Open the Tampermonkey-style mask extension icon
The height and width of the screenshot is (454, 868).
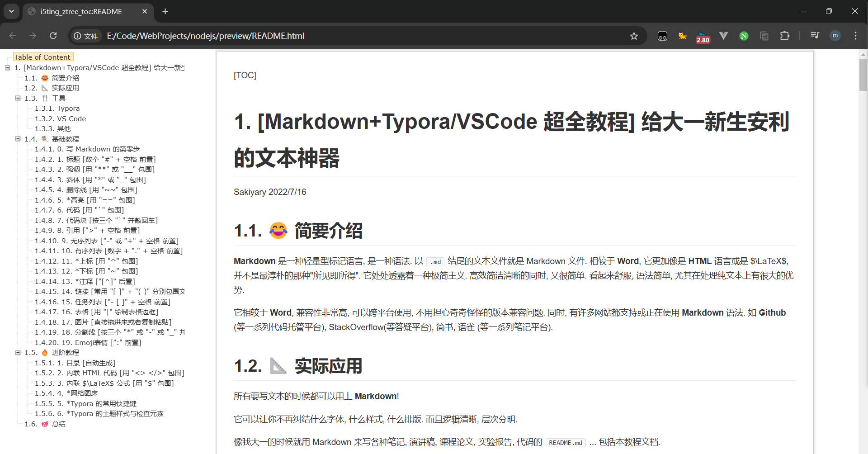(662, 36)
